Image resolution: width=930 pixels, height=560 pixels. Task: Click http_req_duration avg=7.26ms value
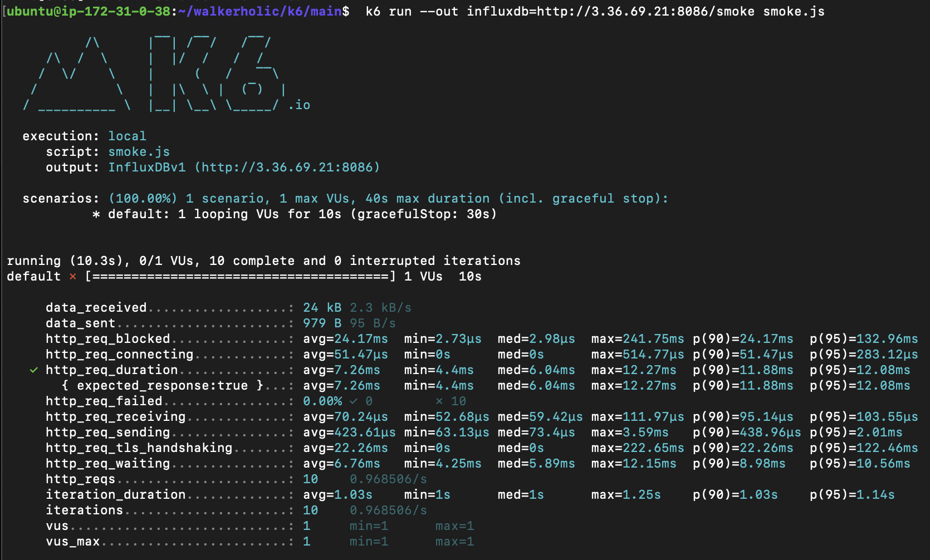pyautogui.click(x=342, y=370)
